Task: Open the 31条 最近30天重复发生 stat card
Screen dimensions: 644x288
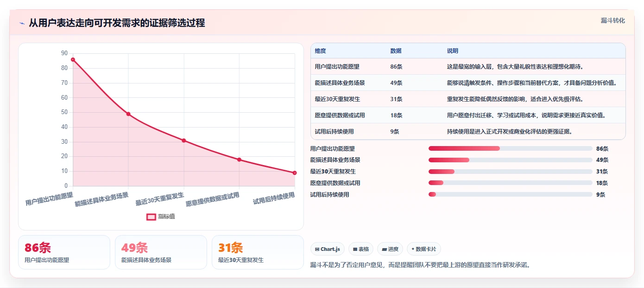Action: click(x=258, y=252)
